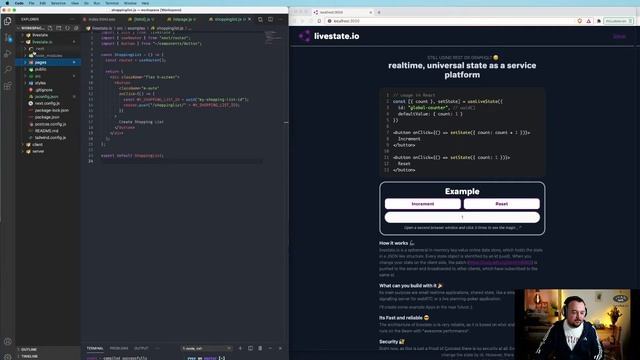Click the editor minimap

[273, 38]
